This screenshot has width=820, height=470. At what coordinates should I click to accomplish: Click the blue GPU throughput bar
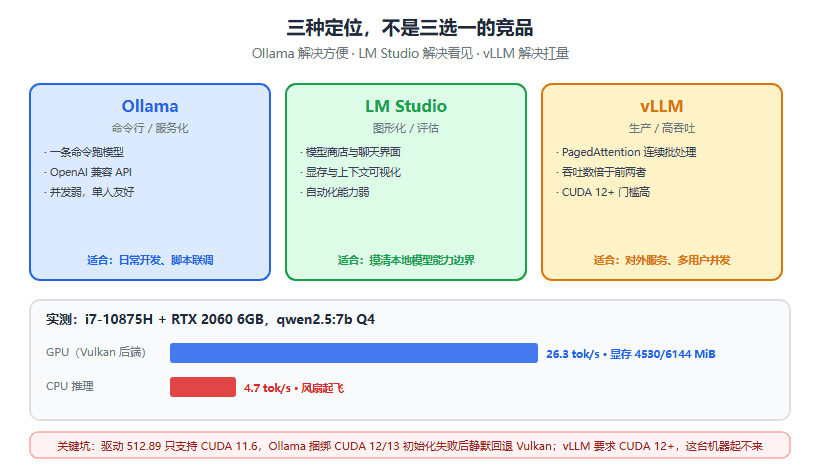click(x=354, y=353)
